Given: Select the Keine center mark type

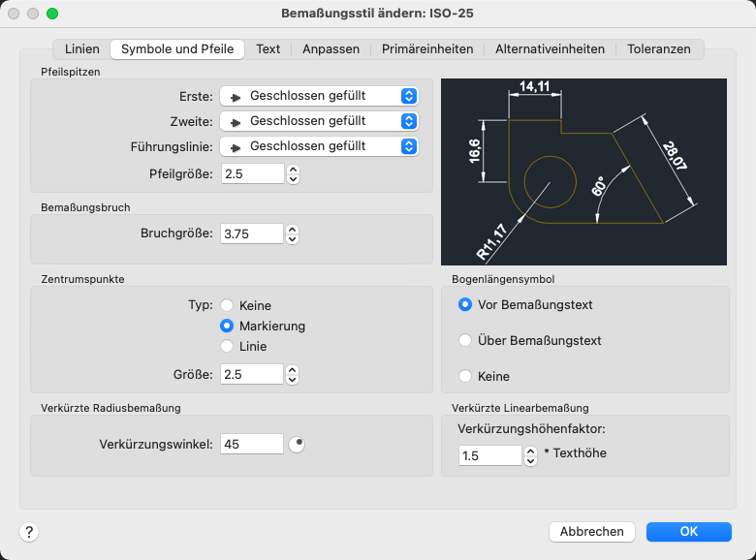Looking at the screenshot, I should click(x=228, y=305).
